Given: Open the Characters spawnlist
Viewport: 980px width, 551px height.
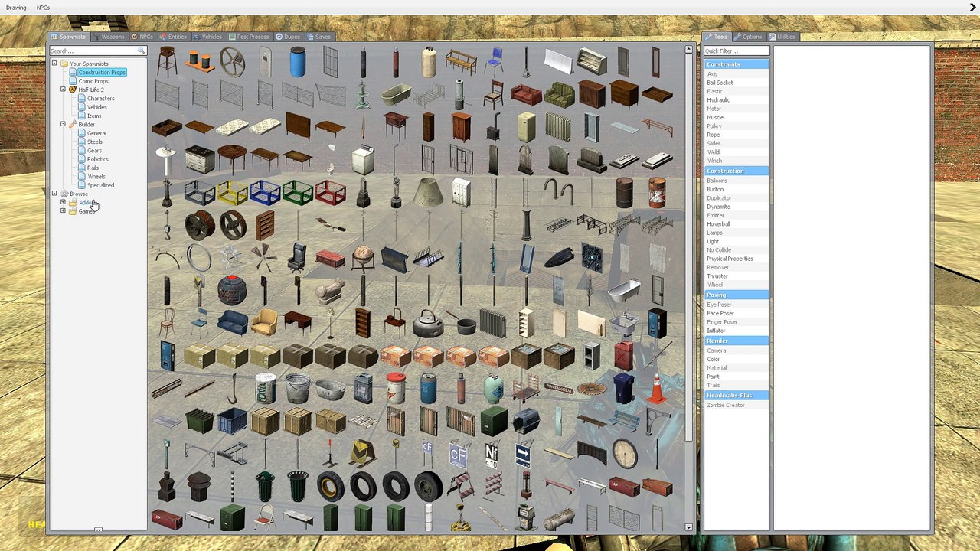Looking at the screenshot, I should [x=101, y=99].
